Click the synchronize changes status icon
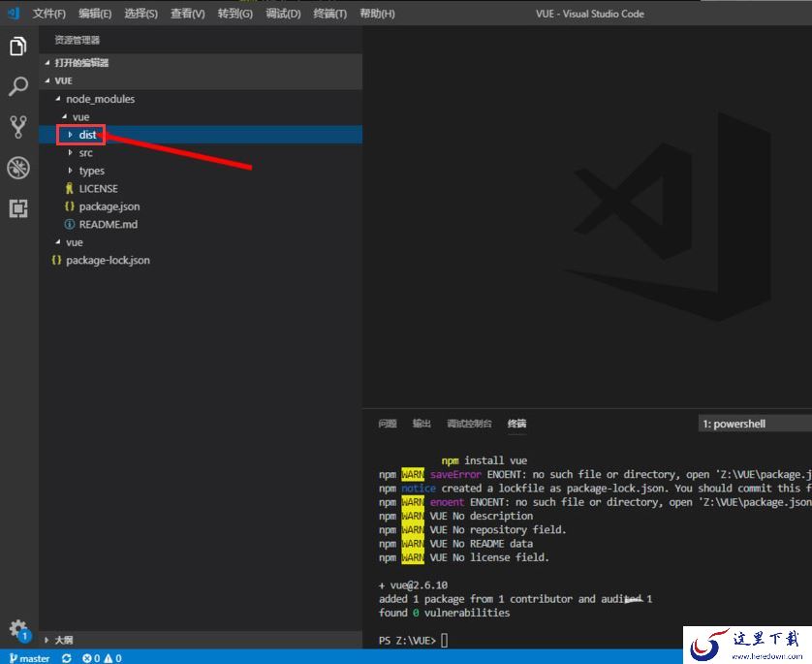The height and width of the screenshot is (664, 812). click(x=66, y=658)
